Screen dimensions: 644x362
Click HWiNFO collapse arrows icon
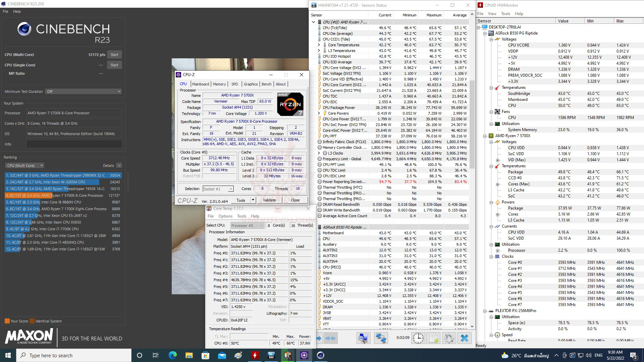(x=330, y=338)
